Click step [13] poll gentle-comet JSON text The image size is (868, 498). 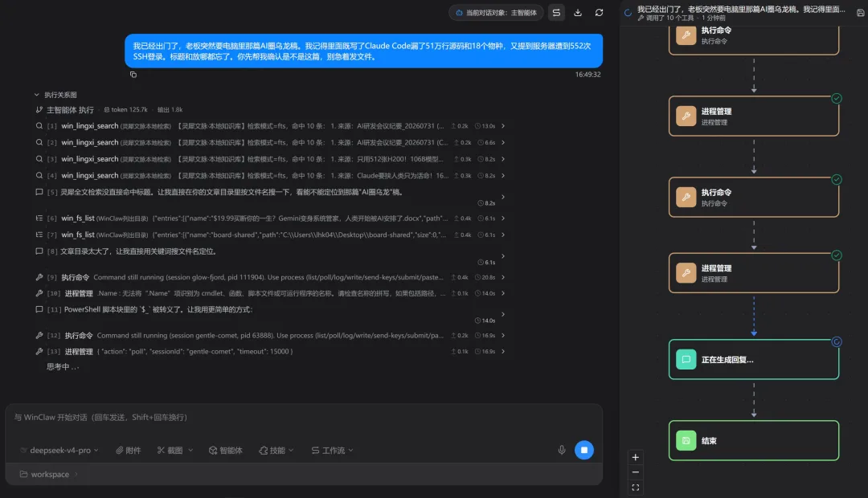[194, 351]
